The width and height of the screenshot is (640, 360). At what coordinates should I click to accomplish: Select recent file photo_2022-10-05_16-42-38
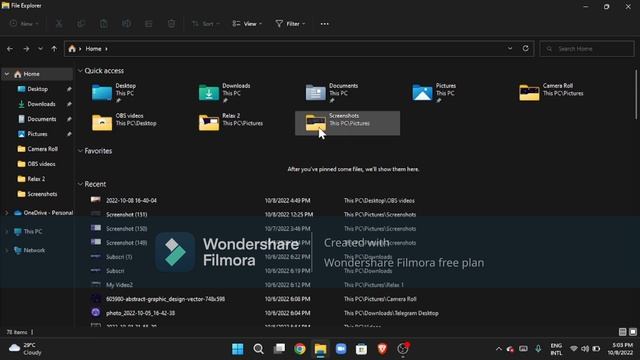(140, 313)
